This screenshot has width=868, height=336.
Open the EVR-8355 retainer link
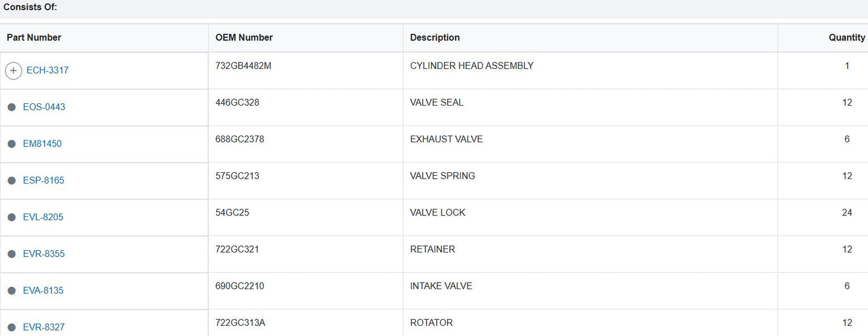pos(43,253)
